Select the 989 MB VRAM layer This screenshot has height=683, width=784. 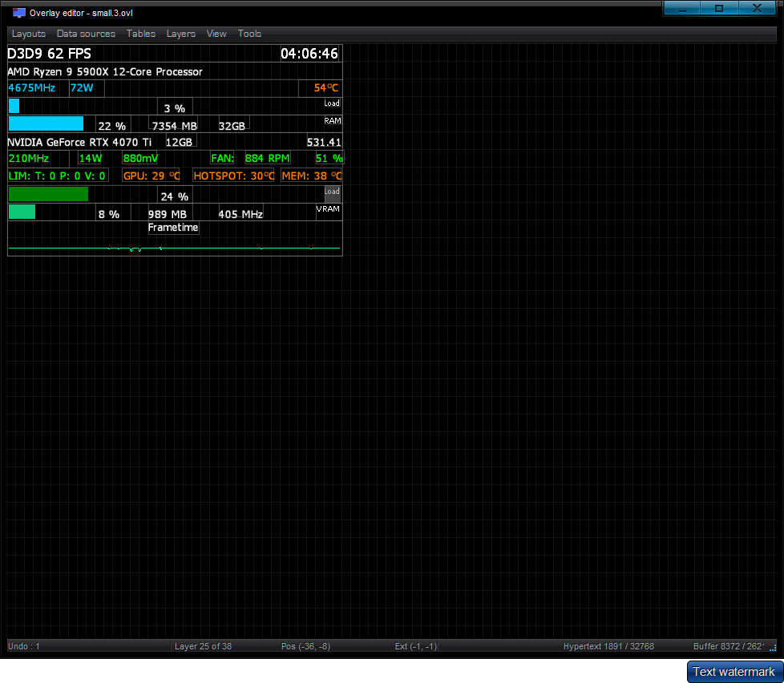[168, 215]
